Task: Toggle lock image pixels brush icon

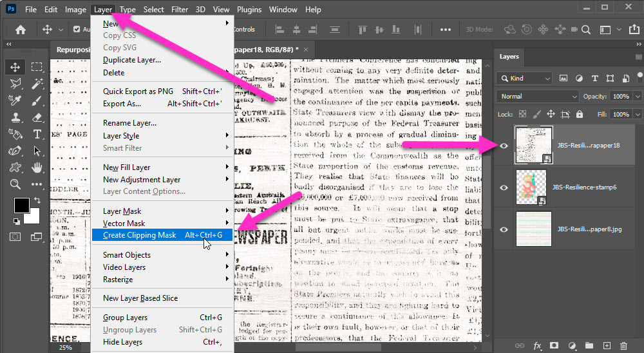Action: (x=537, y=114)
